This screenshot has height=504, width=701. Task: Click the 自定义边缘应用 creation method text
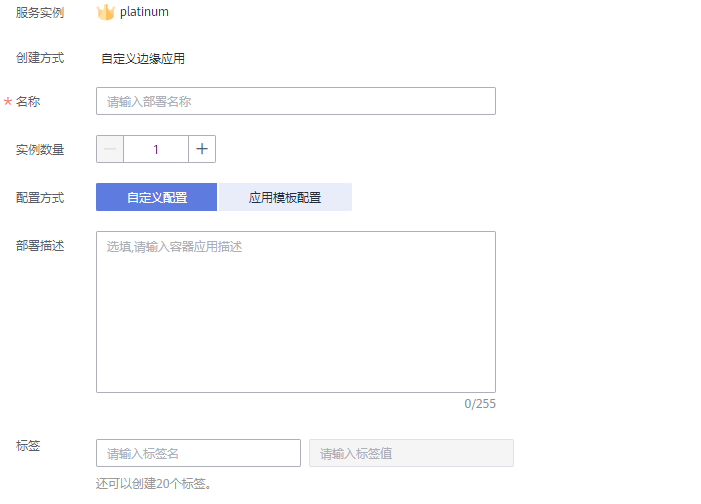pos(143,59)
